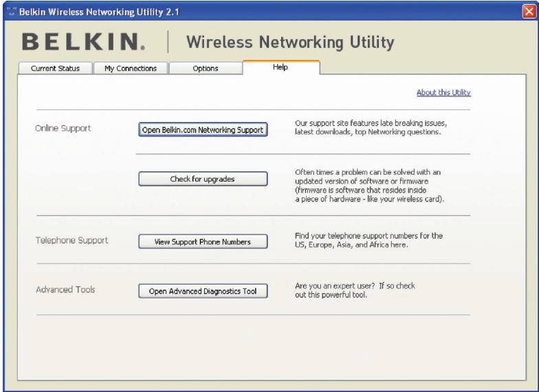Click the Online Support section label
The width and height of the screenshot is (539, 392).
63,128
